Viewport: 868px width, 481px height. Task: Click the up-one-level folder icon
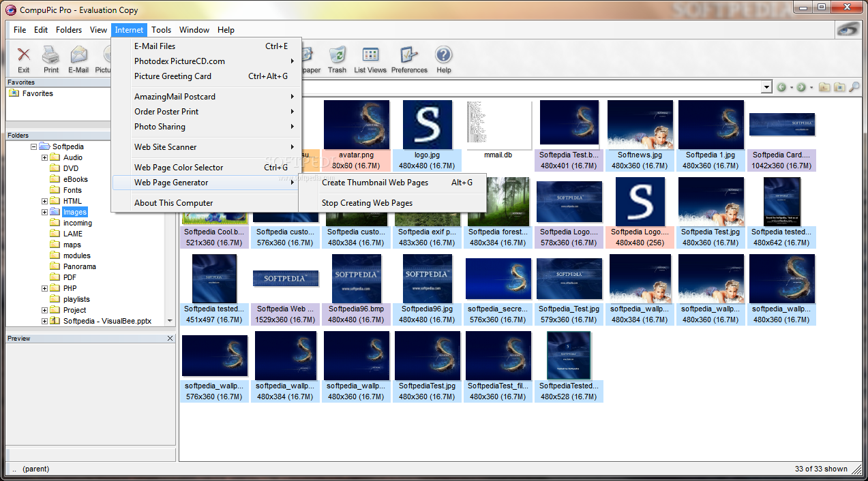(x=824, y=87)
